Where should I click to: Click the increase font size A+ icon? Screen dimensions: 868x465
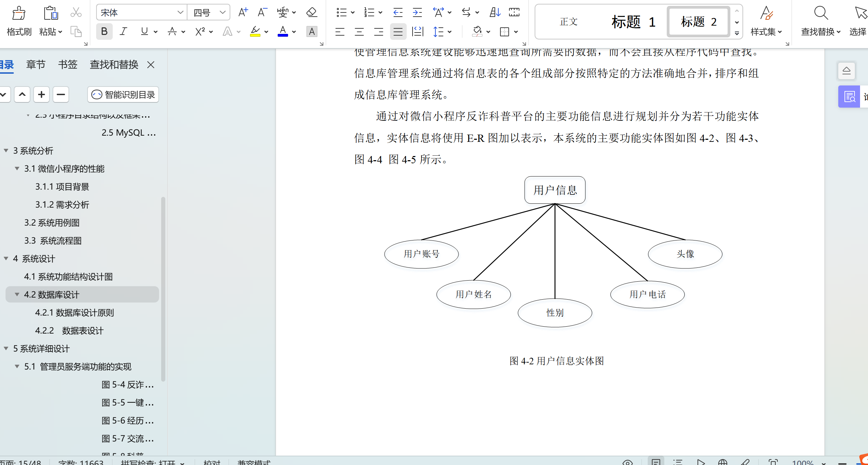point(242,12)
